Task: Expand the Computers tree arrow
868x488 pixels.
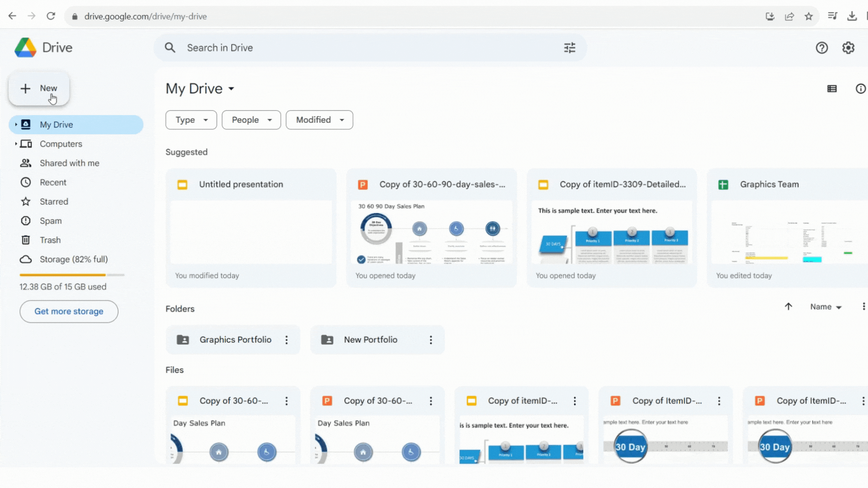Action: (x=16, y=144)
